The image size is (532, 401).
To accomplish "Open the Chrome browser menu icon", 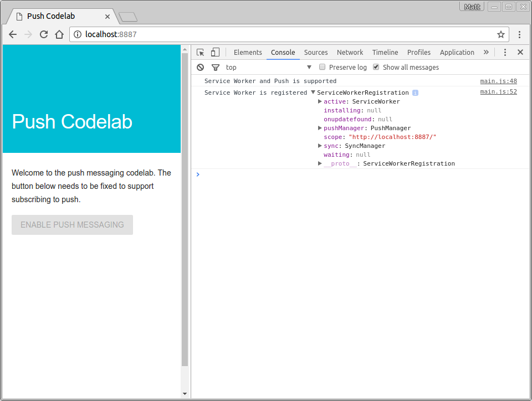I will 520,34.
